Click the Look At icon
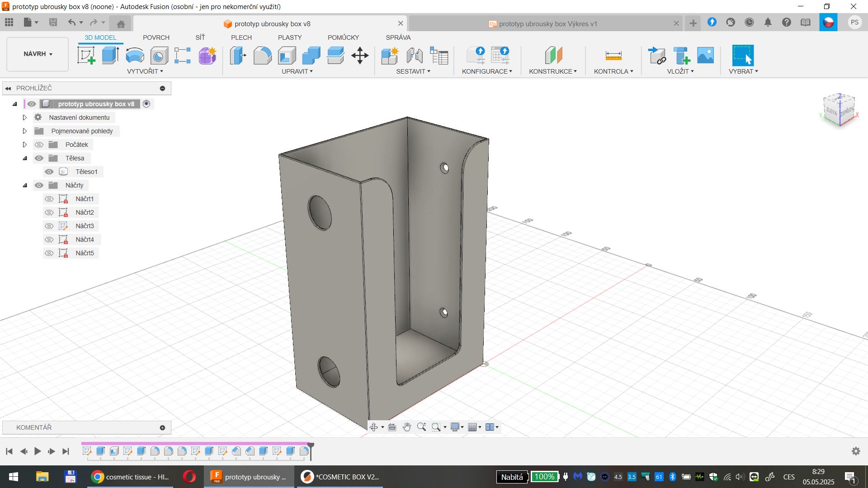Viewport: 868px width, 488px height. (x=392, y=427)
